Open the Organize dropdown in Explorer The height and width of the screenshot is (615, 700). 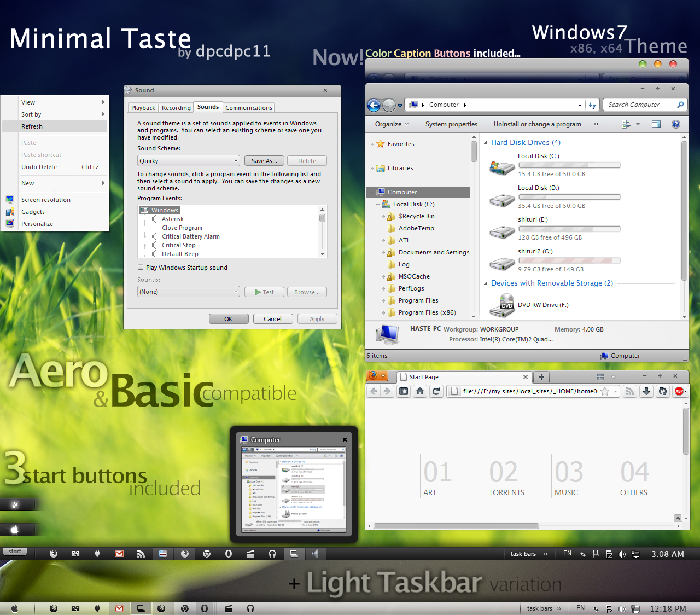[x=392, y=124]
